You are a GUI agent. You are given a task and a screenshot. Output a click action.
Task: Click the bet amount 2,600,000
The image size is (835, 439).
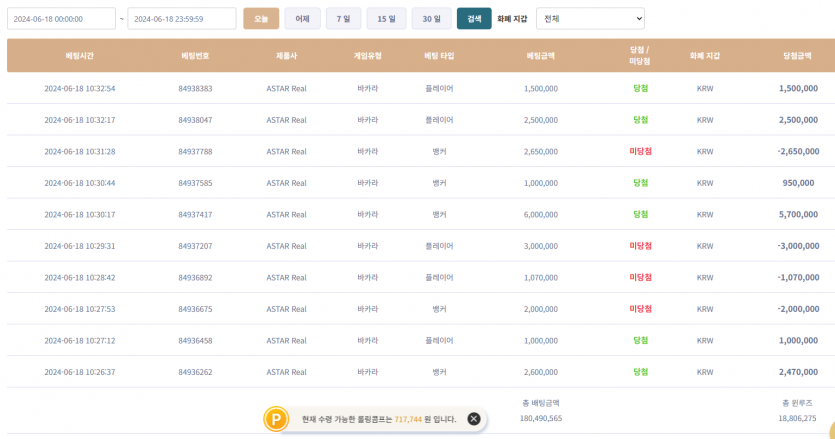pyautogui.click(x=541, y=372)
